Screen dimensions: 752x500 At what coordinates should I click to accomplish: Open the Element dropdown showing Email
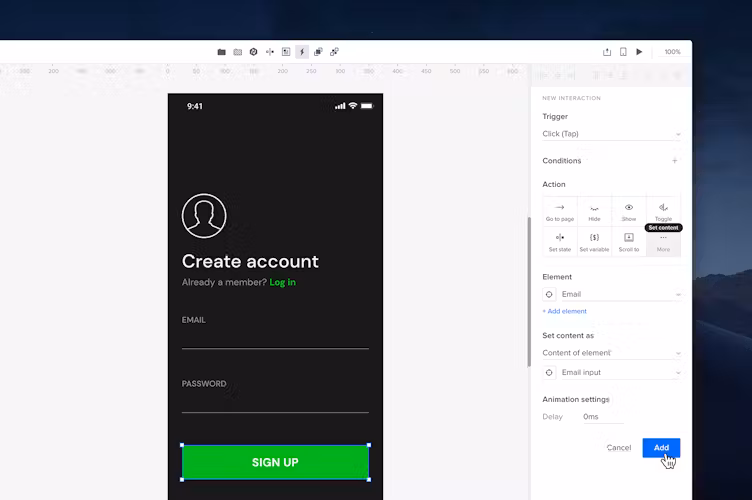click(621, 294)
